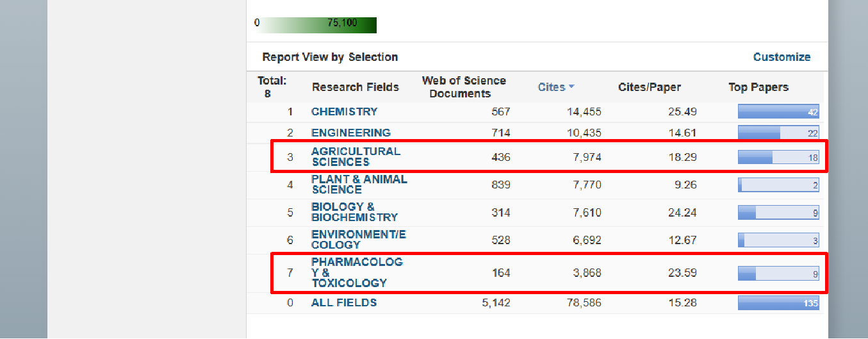868x339 pixels.
Task: Click Engineering's Top Papers bar showing 22
Action: [778, 133]
